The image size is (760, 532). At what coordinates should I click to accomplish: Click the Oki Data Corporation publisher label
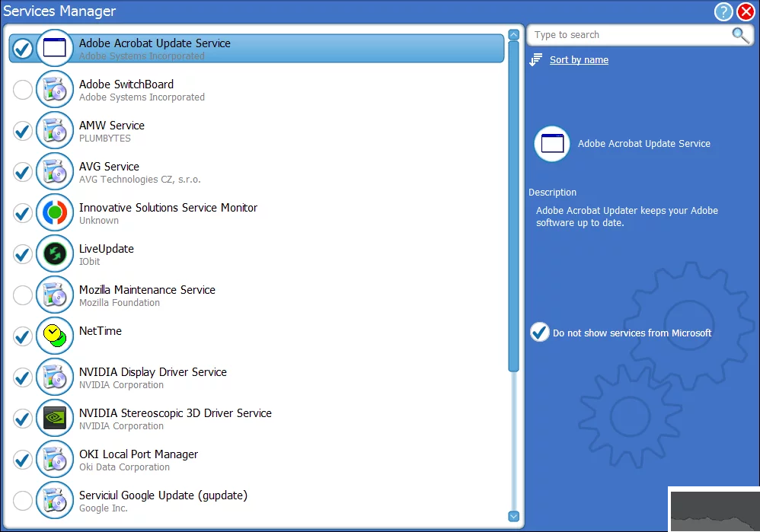coord(124,467)
